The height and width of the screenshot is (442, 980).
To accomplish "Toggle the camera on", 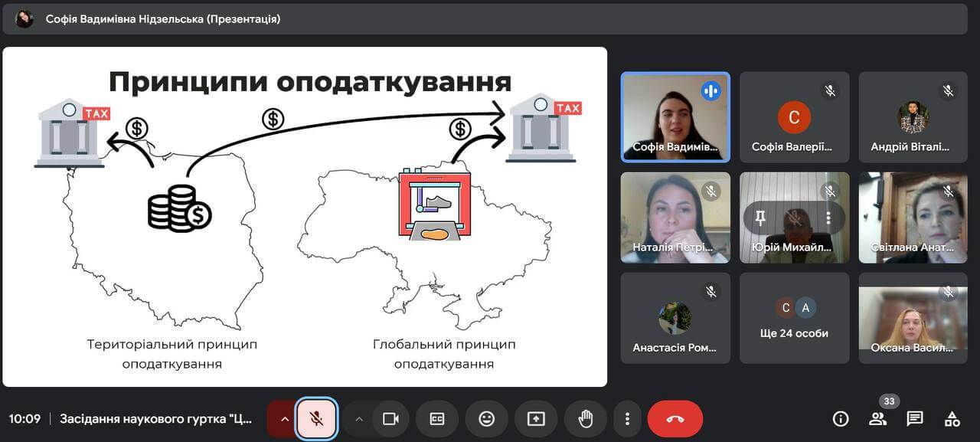I will tap(391, 419).
